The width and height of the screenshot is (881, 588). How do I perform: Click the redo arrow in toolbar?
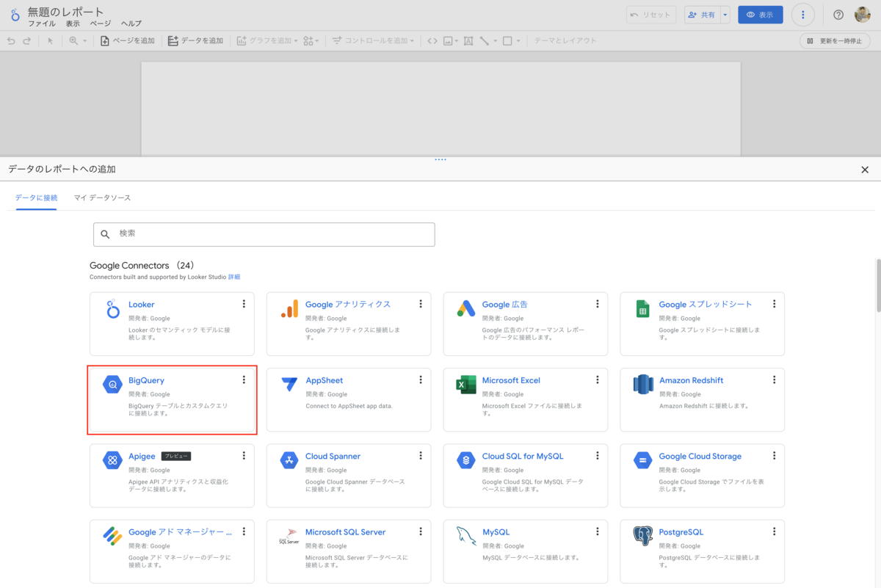click(x=27, y=41)
